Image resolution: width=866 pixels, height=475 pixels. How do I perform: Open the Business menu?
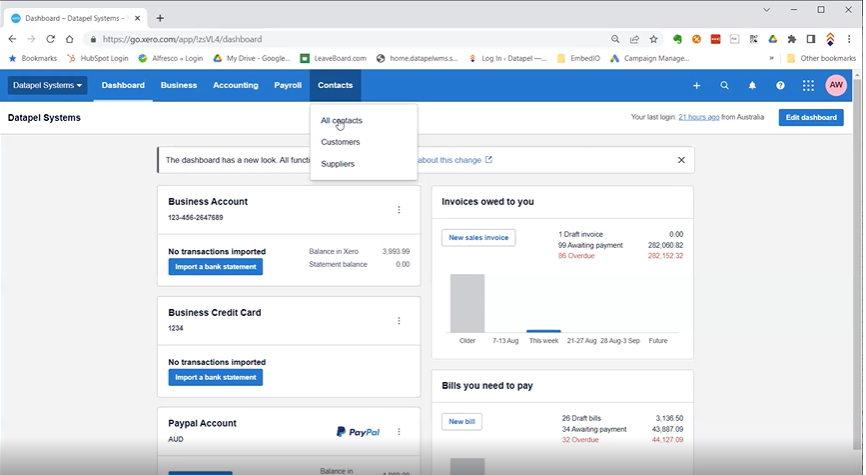pyautogui.click(x=179, y=86)
